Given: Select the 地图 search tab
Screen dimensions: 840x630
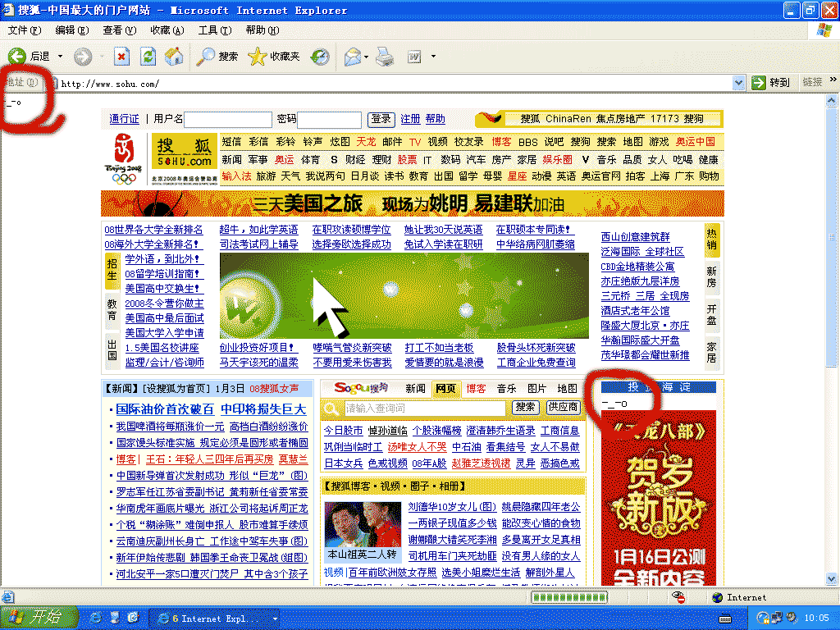Looking at the screenshot, I should tap(568, 388).
